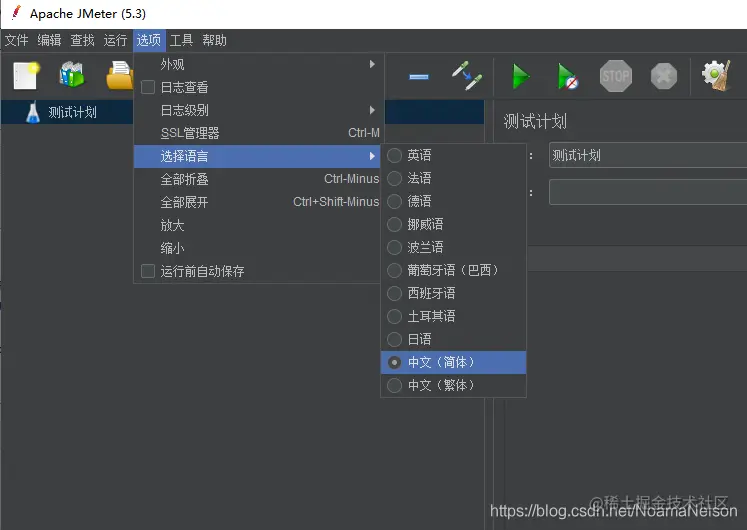Open the Templates icon in toolbar
The height and width of the screenshot is (530, 747).
pos(72,74)
